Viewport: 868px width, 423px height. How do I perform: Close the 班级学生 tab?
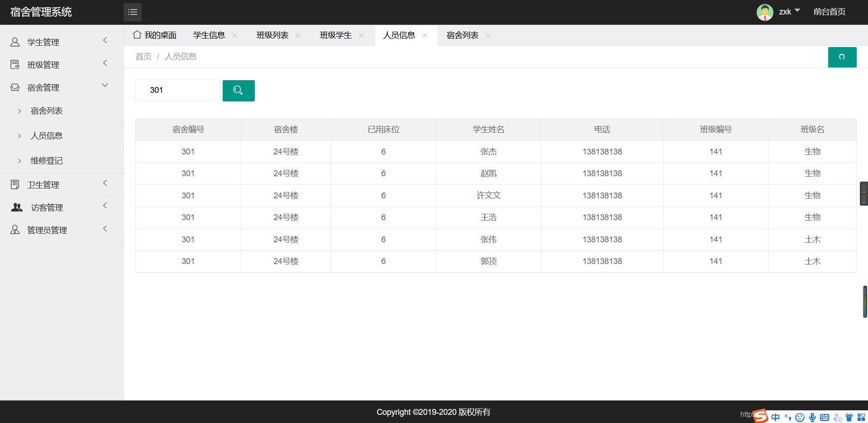(x=361, y=35)
